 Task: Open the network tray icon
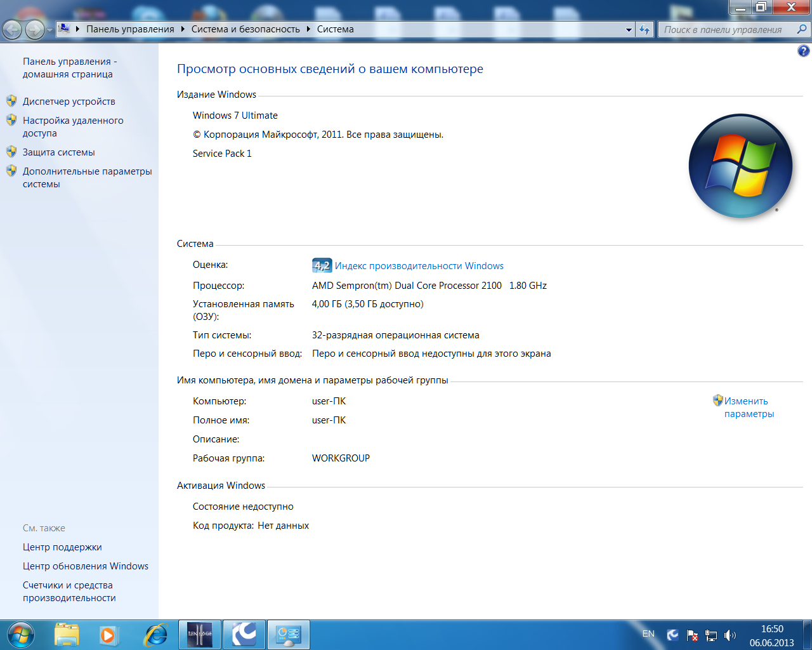[711, 635]
